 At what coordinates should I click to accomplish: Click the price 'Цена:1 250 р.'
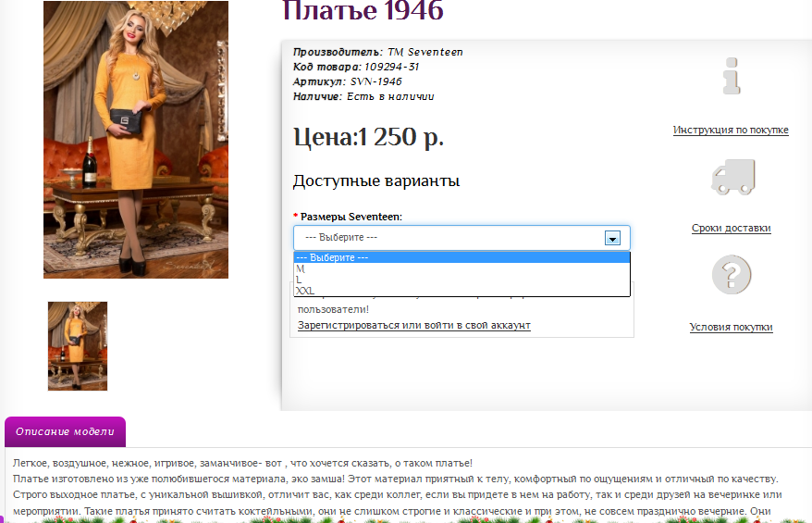(369, 137)
